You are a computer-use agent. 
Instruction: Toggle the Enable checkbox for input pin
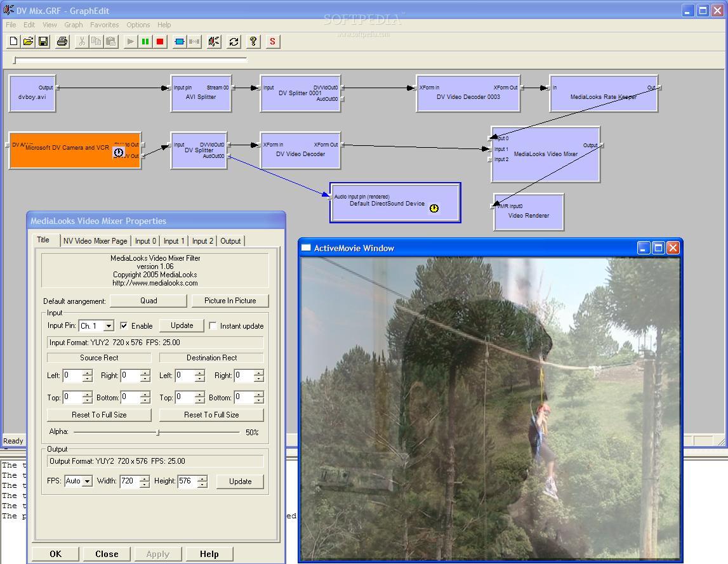pos(124,326)
